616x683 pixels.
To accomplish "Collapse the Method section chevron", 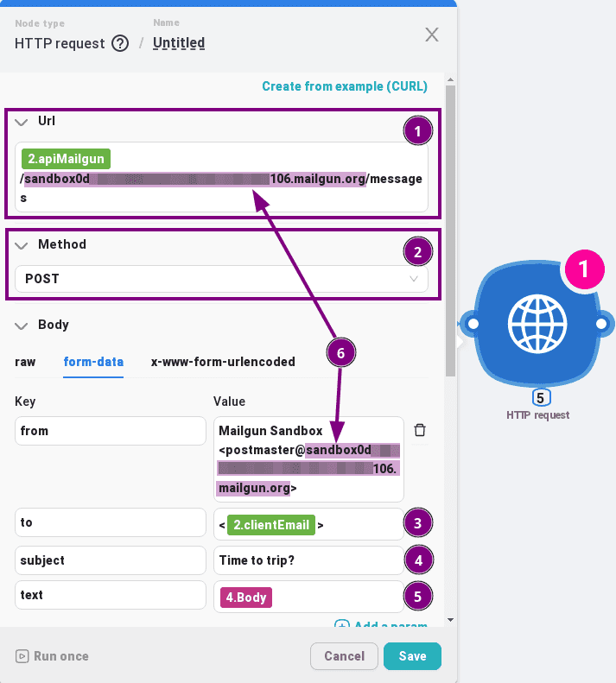I will click(x=22, y=245).
